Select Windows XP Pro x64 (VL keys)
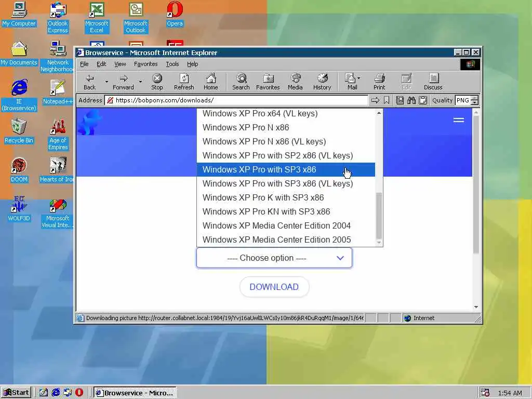The width and height of the screenshot is (532, 399). tap(286, 114)
